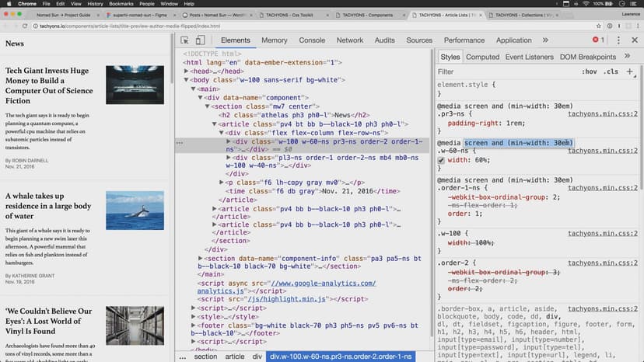Collapse the body element node
This screenshot has width=644, height=362.
point(187,79)
